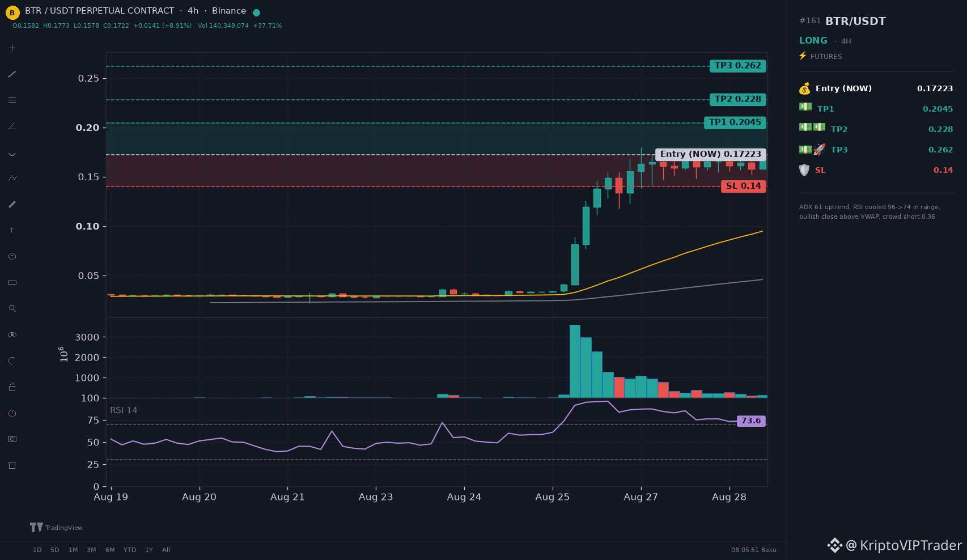967x560 pixels.
Task: Click the TP3 value 0.262 in panel
Action: click(x=941, y=150)
